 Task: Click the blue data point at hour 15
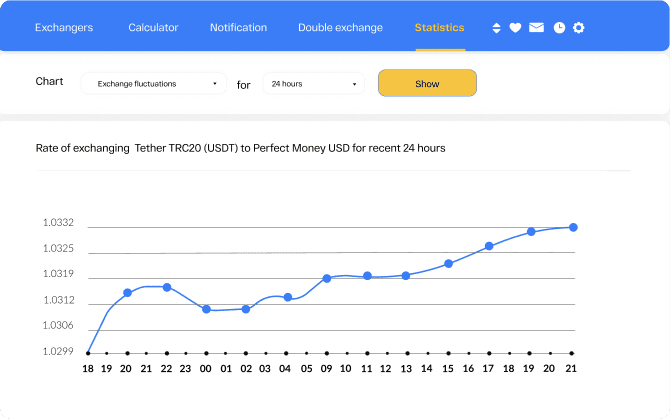[x=449, y=264]
